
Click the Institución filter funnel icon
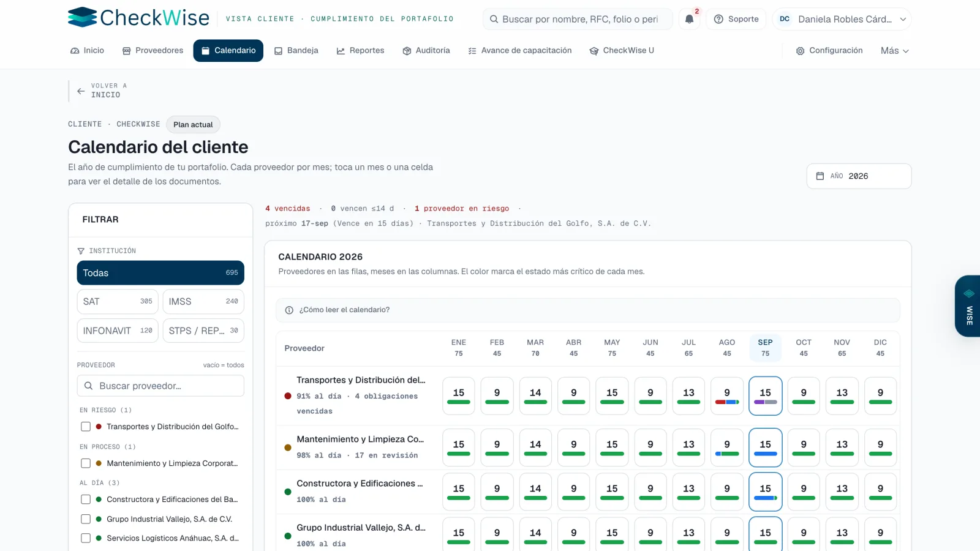(81, 251)
